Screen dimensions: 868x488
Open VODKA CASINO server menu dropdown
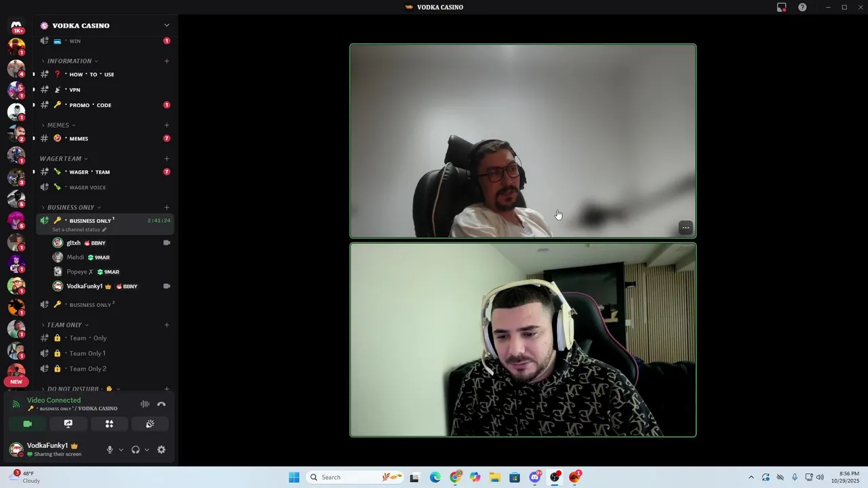167,26
